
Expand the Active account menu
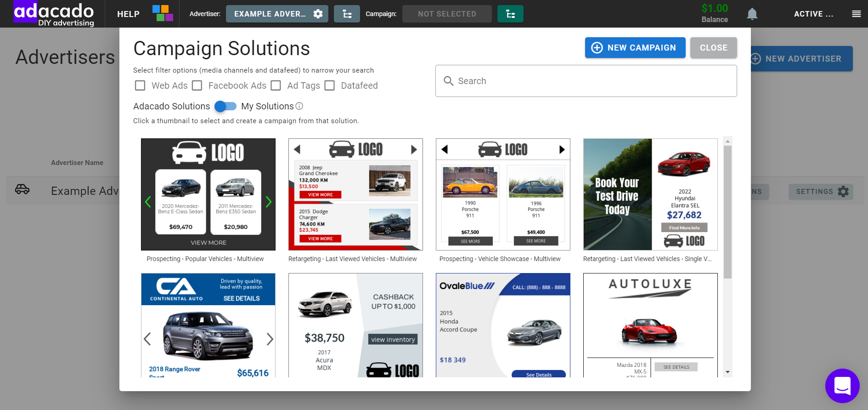point(813,14)
